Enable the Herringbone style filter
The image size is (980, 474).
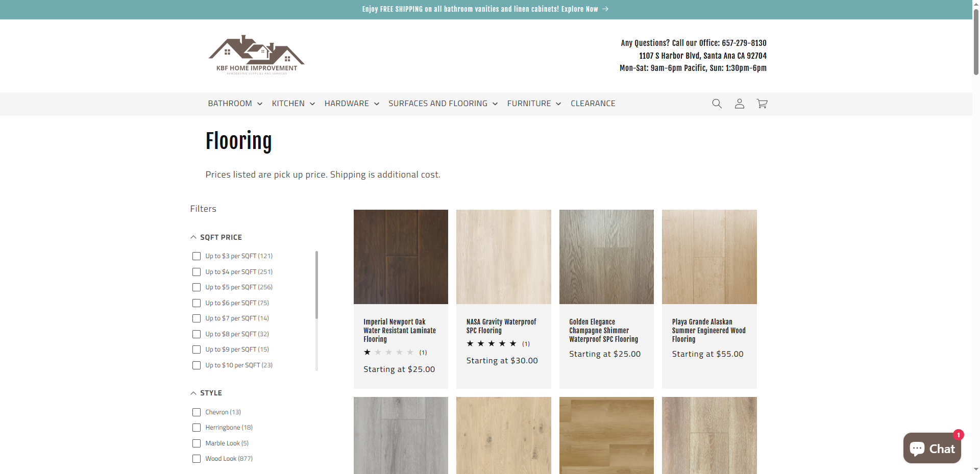[197, 428]
